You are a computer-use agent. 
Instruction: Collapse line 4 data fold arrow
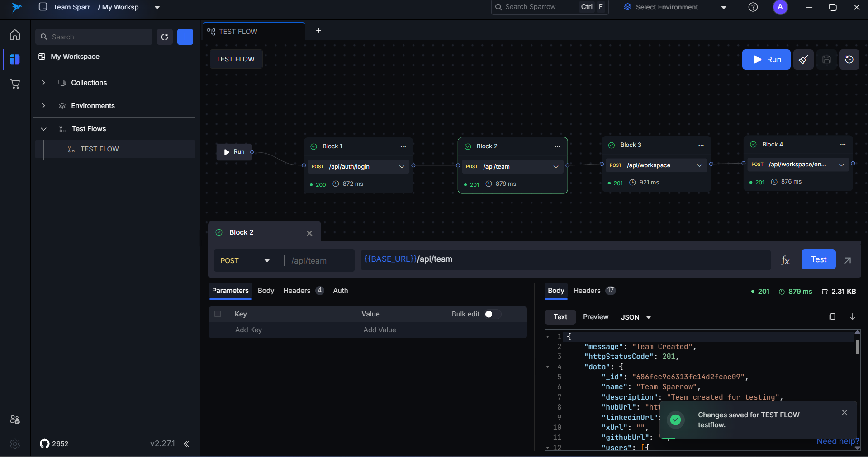tap(548, 367)
